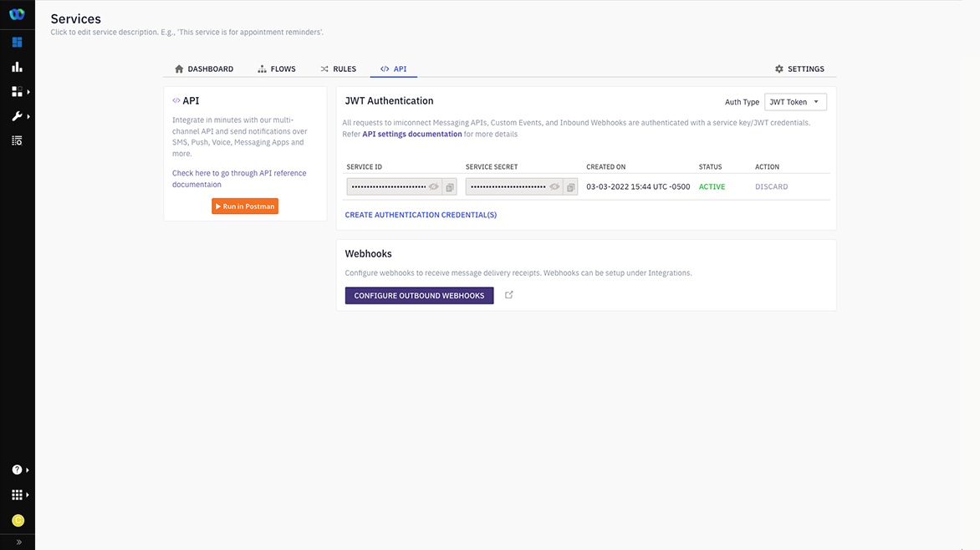
Task: Copy the Service ID using copy icon
Action: [449, 186]
